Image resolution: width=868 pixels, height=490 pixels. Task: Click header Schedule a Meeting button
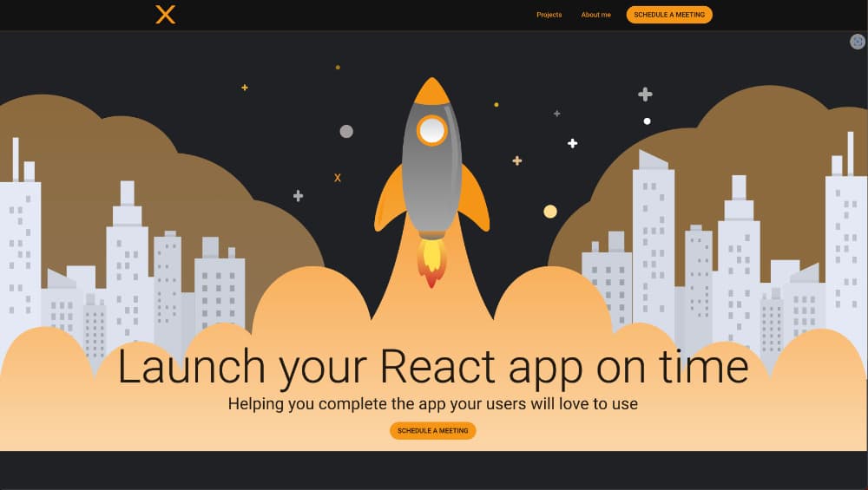click(x=669, y=15)
